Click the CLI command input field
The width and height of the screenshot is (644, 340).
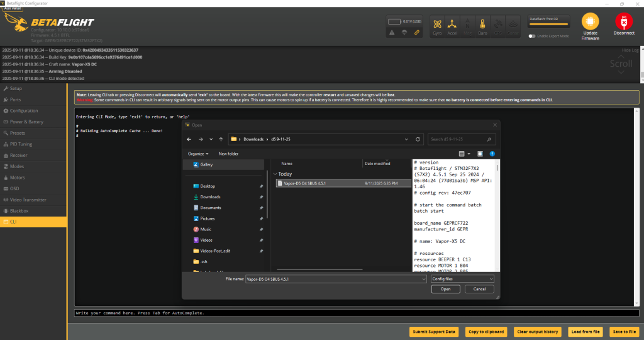click(357, 313)
